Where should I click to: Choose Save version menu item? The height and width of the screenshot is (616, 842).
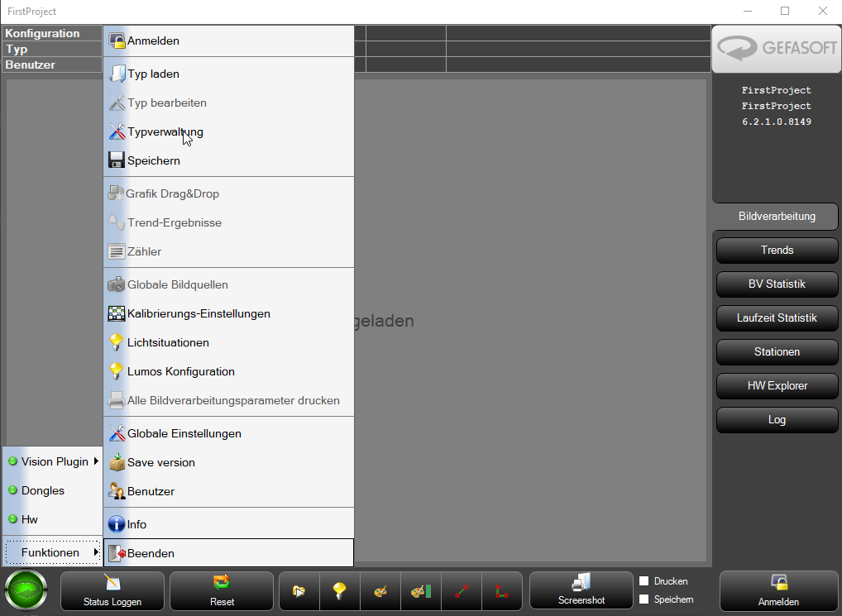click(229, 462)
